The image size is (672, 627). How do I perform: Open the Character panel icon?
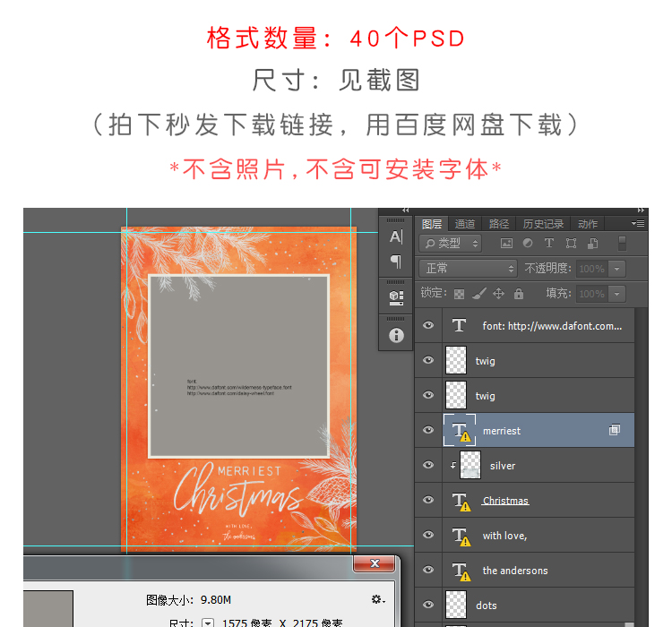[x=396, y=236]
